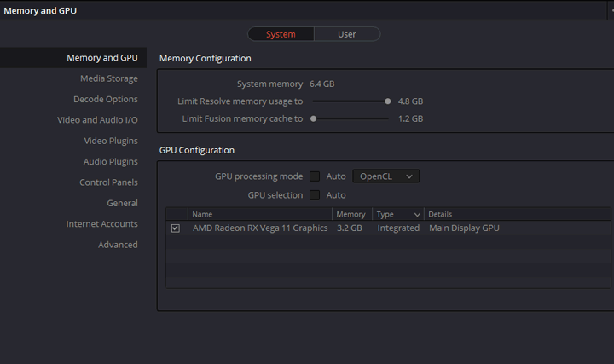
Task: Select the System tab
Action: 281,34
